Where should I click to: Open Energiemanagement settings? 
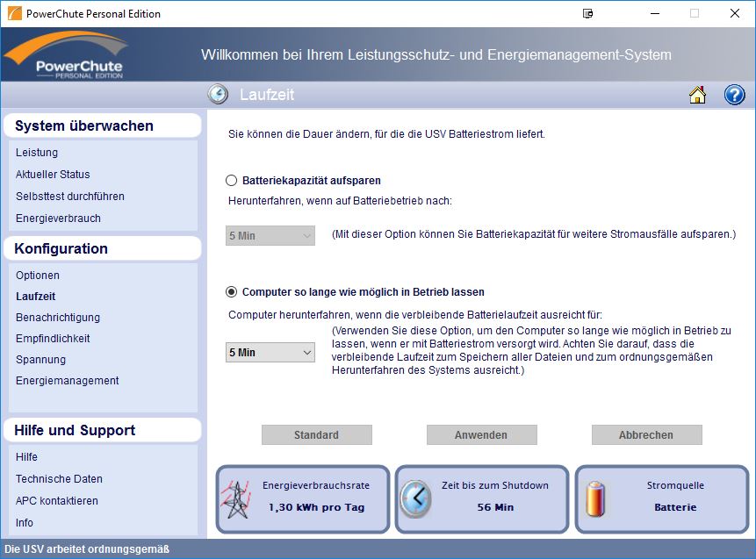click(x=67, y=381)
